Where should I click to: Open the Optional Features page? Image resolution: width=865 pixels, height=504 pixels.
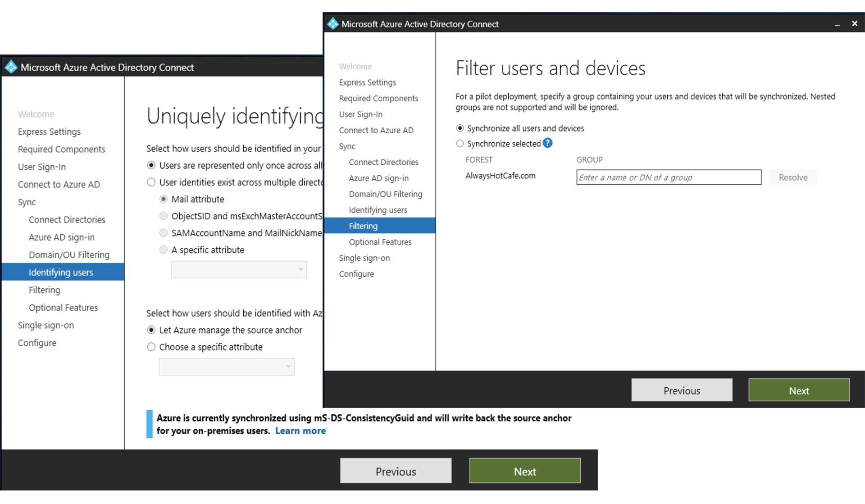pyautogui.click(x=380, y=242)
